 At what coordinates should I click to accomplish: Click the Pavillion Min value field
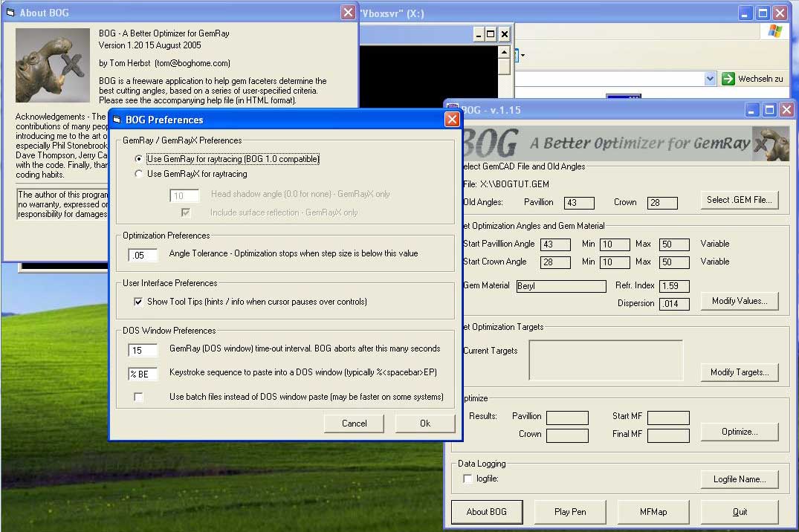pyautogui.click(x=615, y=244)
